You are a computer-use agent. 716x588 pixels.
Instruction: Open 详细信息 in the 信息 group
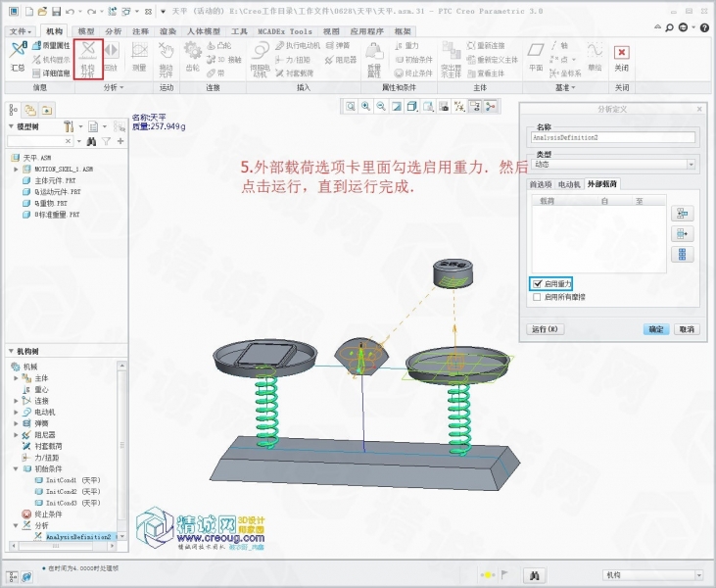51,73
